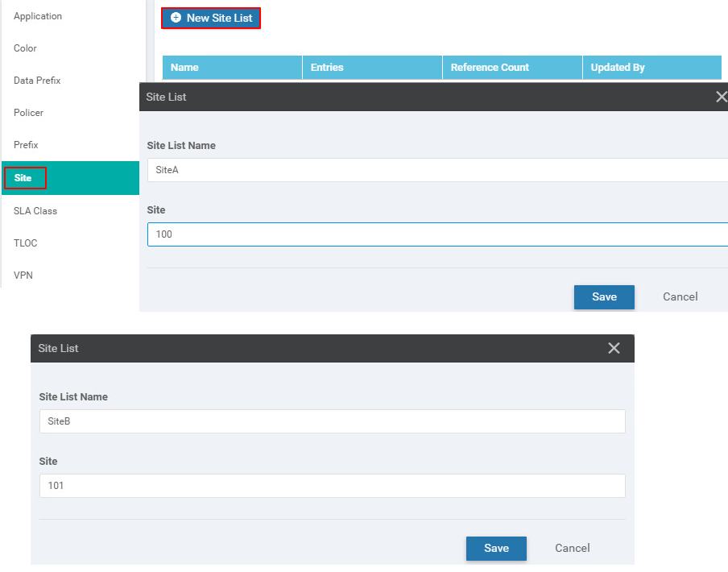Click the Reference Count column header
Viewport: 728px width, 572px height.
[512, 68]
